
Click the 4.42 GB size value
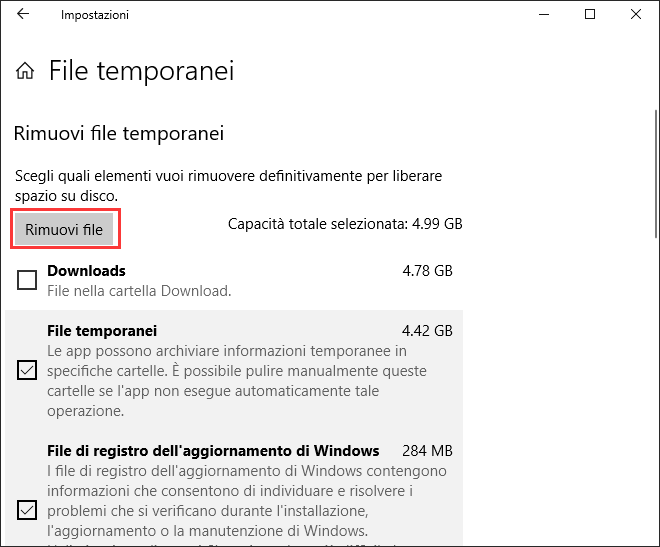(427, 331)
